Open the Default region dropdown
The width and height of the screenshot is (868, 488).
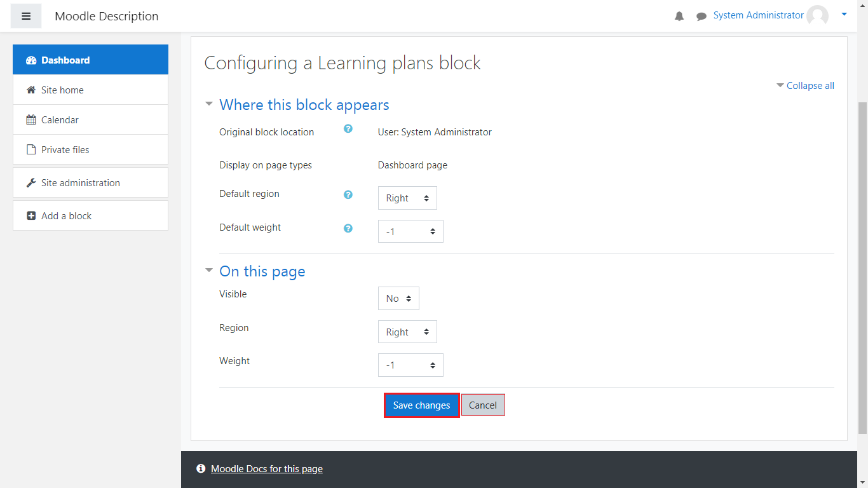[407, 198]
